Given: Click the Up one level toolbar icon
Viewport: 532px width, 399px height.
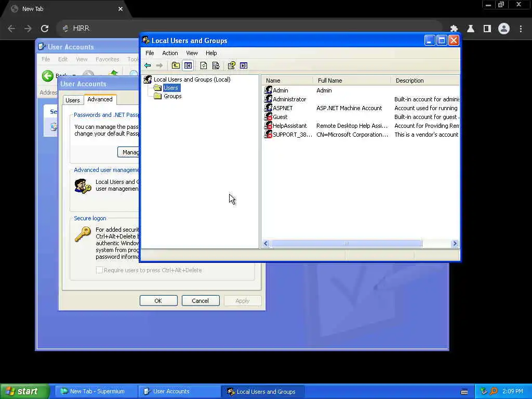Looking at the screenshot, I should point(176,65).
